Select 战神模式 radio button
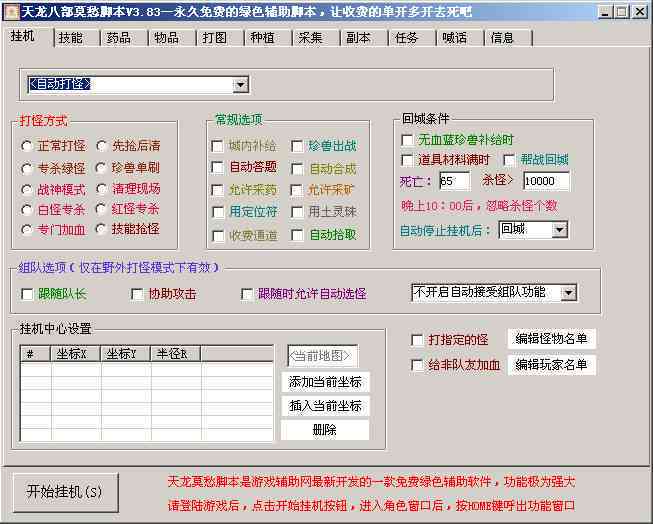 [27, 190]
